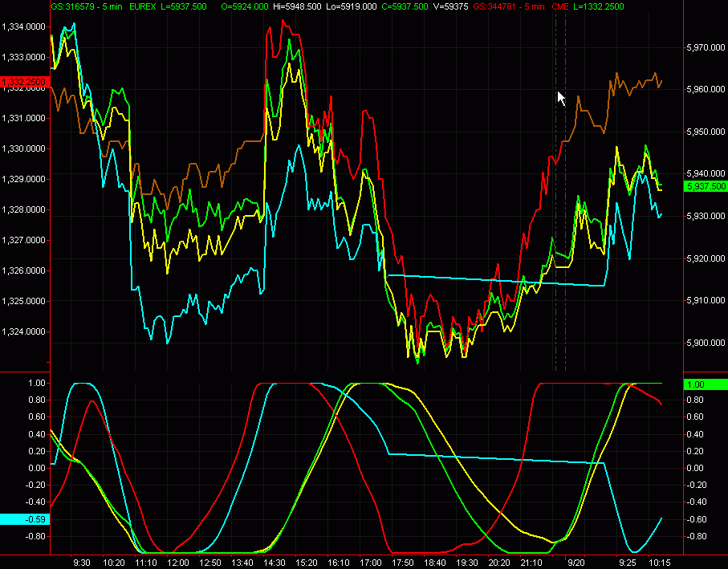The image size is (728, 569).
Task: Click the red 'GS:344781 - 5 min' title
Action: click(x=509, y=6)
